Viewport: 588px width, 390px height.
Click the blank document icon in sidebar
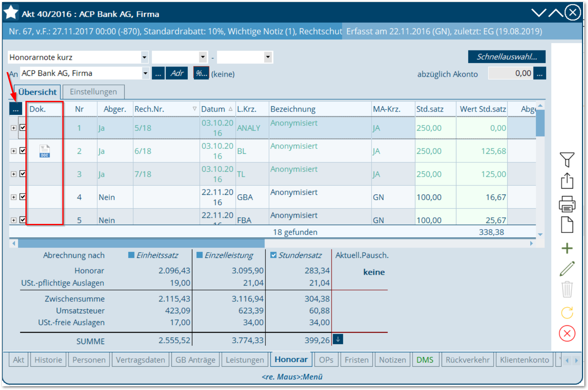coord(567,225)
